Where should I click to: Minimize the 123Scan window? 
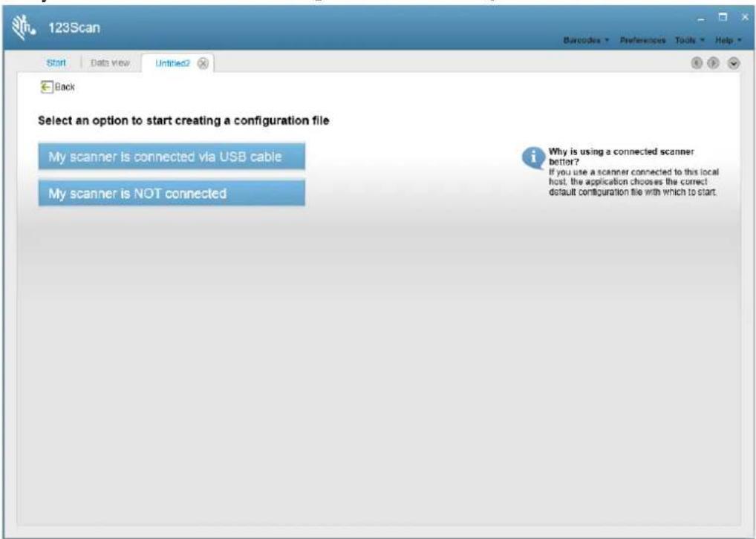[x=702, y=19]
